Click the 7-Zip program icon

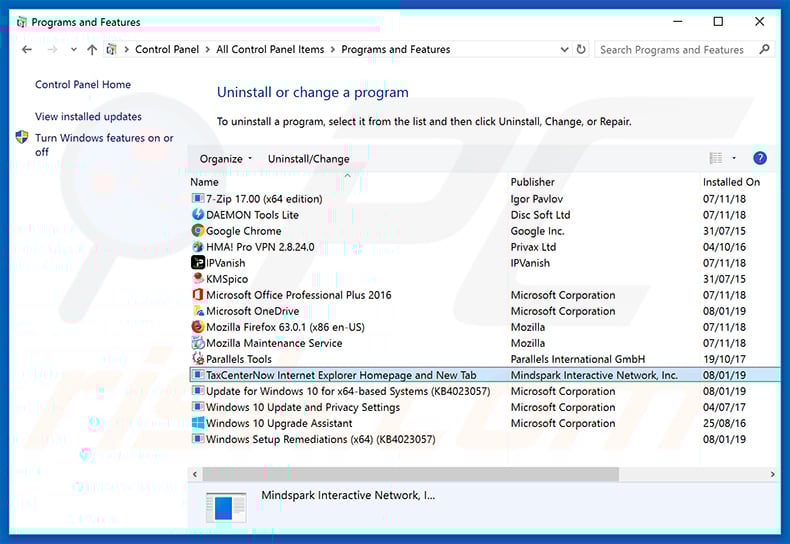point(198,198)
